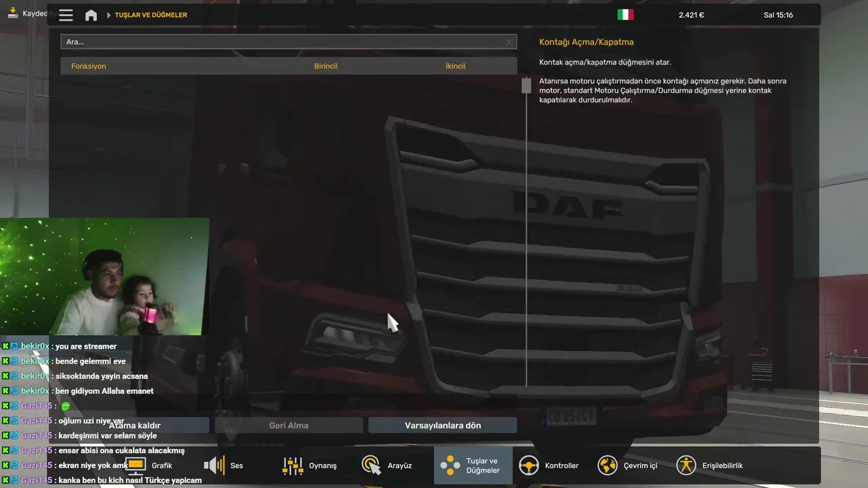Image resolution: width=868 pixels, height=488 pixels.
Task: Open the Kontroller tab
Action: (549, 466)
